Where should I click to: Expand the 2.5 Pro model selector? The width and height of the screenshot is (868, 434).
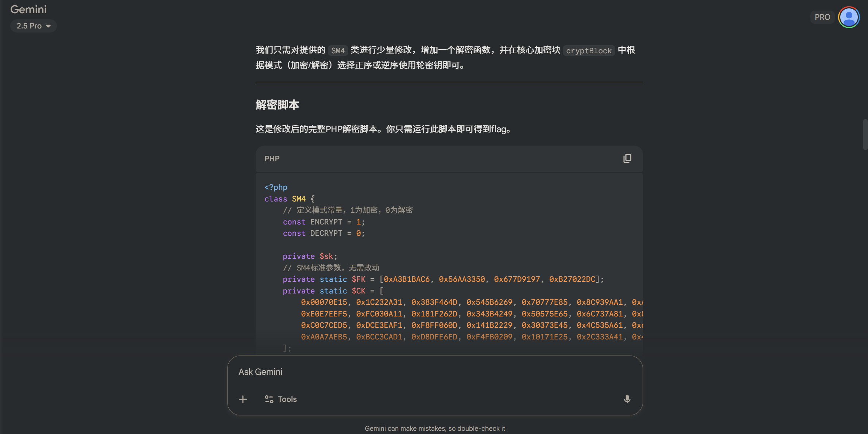tap(33, 26)
